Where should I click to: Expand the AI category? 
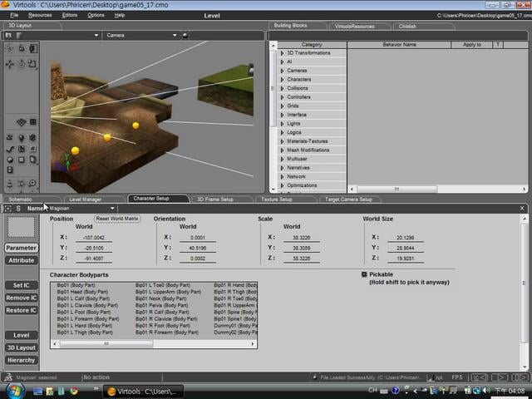click(x=283, y=62)
